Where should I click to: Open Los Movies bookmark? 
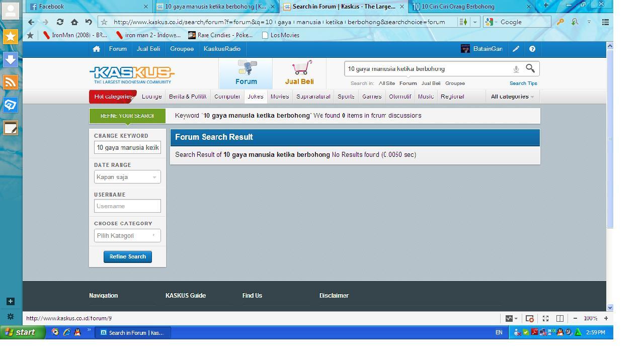(281, 35)
